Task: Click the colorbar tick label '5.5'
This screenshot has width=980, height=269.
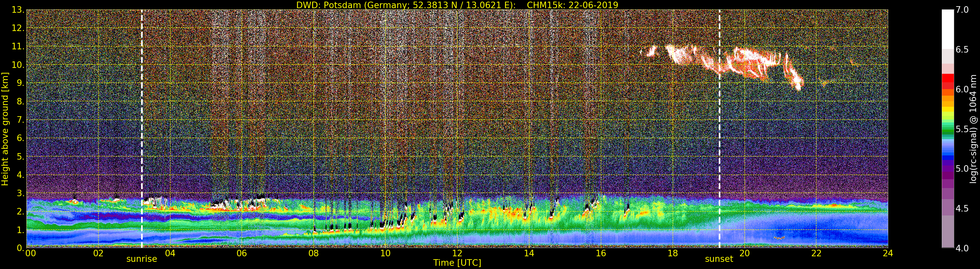Action: click(962, 129)
